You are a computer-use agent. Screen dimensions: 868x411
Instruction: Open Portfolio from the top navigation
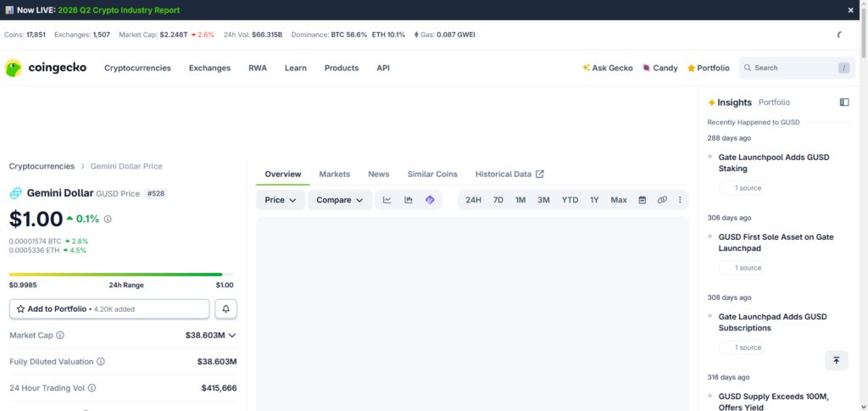(709, 68)
